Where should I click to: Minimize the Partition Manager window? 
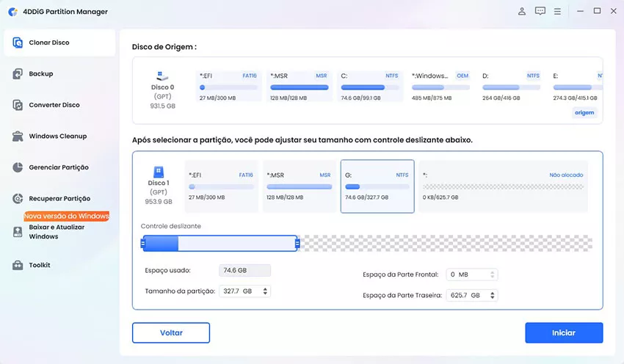coord(580,11)
